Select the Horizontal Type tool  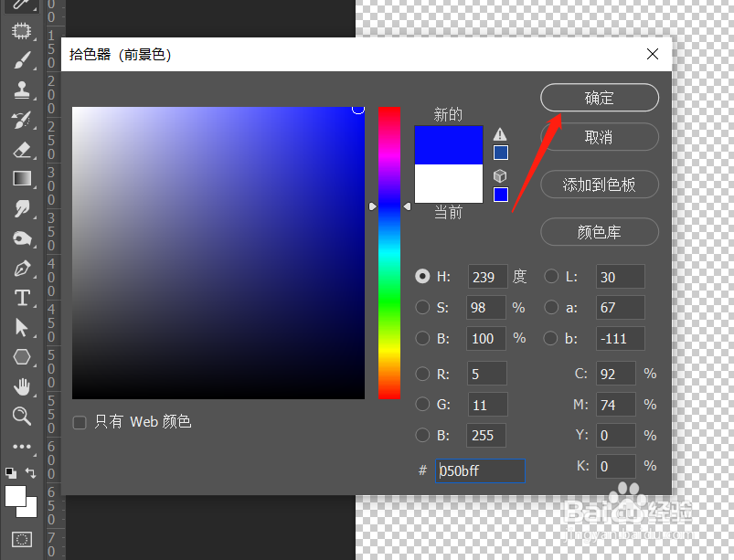click(x=22, y=298)
